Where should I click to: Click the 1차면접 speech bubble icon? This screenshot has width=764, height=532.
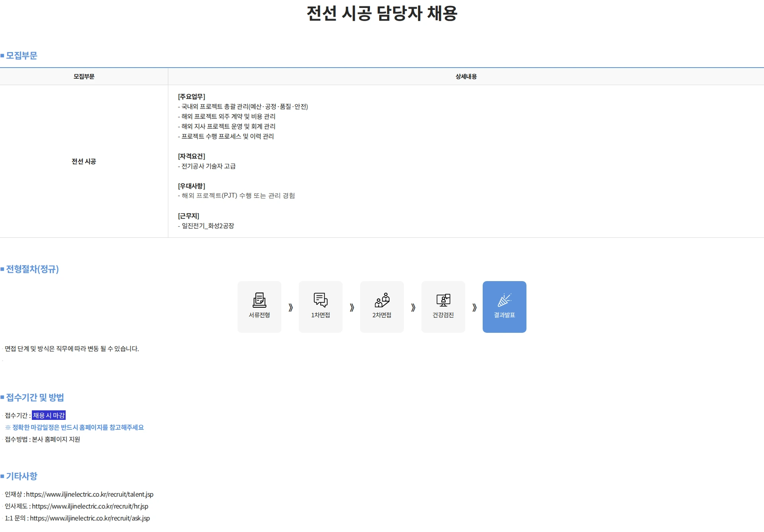point(321,300)
